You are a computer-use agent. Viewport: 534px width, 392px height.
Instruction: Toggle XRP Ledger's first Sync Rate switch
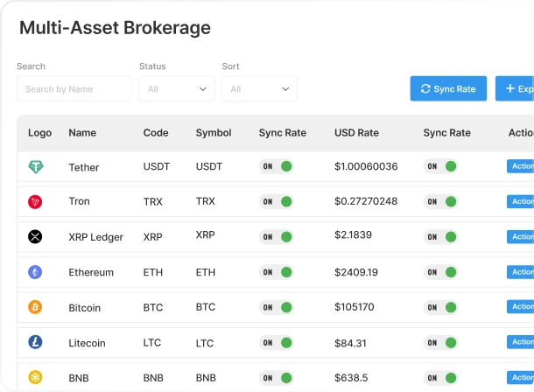coord(277,237)
